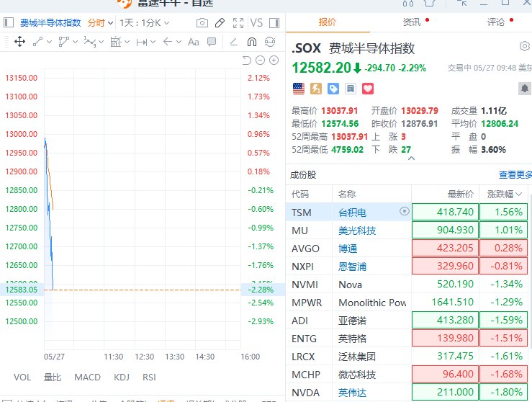This screenshot has width=532, height=402.
Task: Zoom in chart with plus circle
Action: [274, 61]
